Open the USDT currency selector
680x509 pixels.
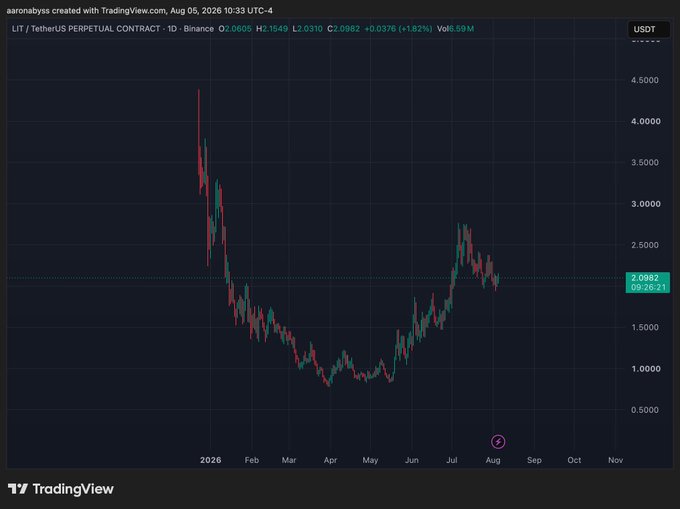coord(649,29)
